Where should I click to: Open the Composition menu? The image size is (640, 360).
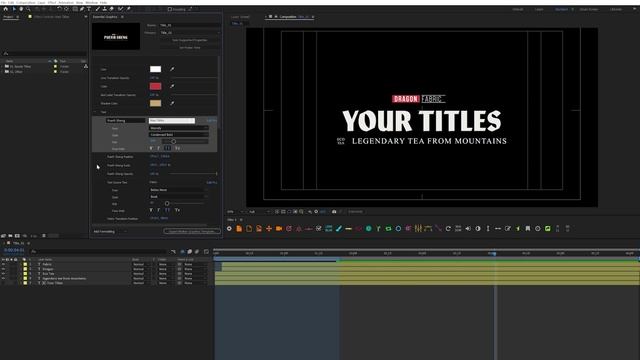click(x=26, y=2)
